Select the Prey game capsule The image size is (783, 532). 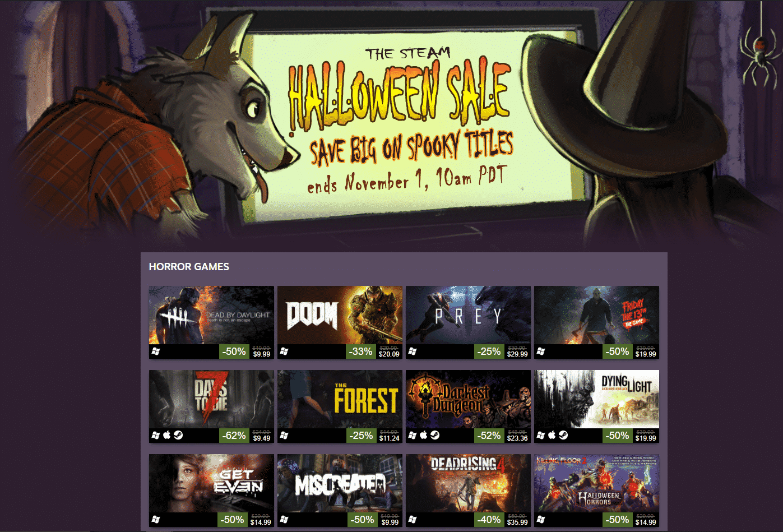(468, 315)
